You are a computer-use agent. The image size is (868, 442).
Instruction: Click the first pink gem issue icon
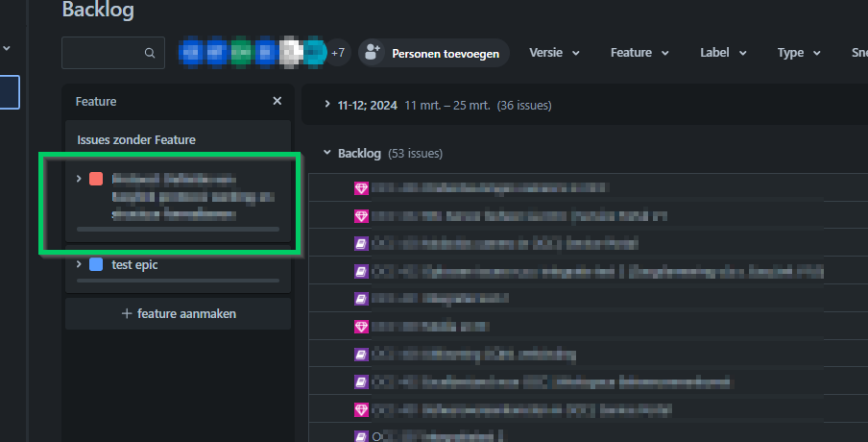[361, 188]
